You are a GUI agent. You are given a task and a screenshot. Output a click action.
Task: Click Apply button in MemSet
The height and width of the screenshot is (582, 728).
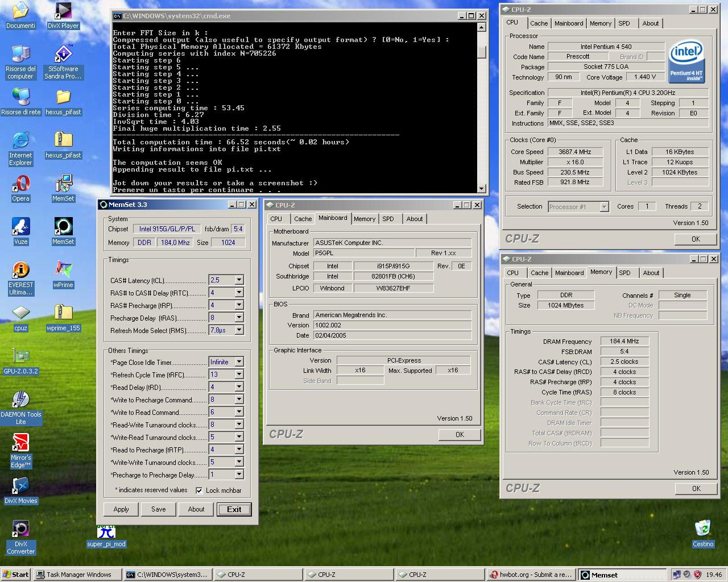[121, 509]
